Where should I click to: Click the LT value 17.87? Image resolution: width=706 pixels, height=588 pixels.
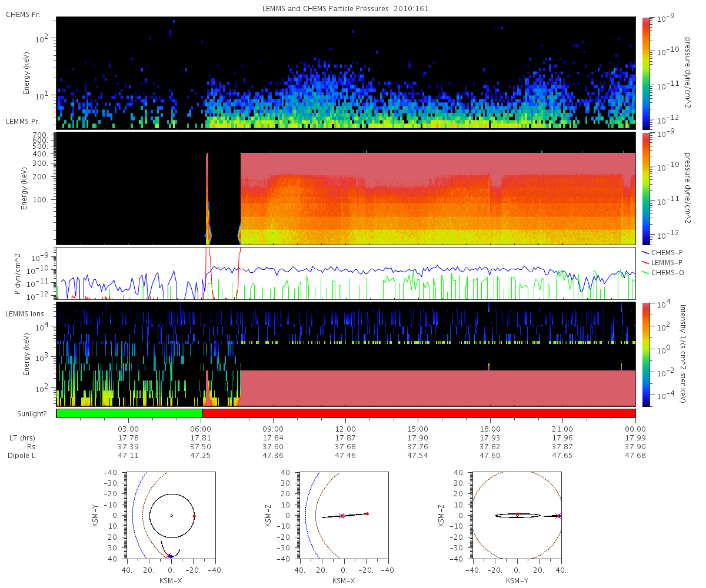coord(345,437)
